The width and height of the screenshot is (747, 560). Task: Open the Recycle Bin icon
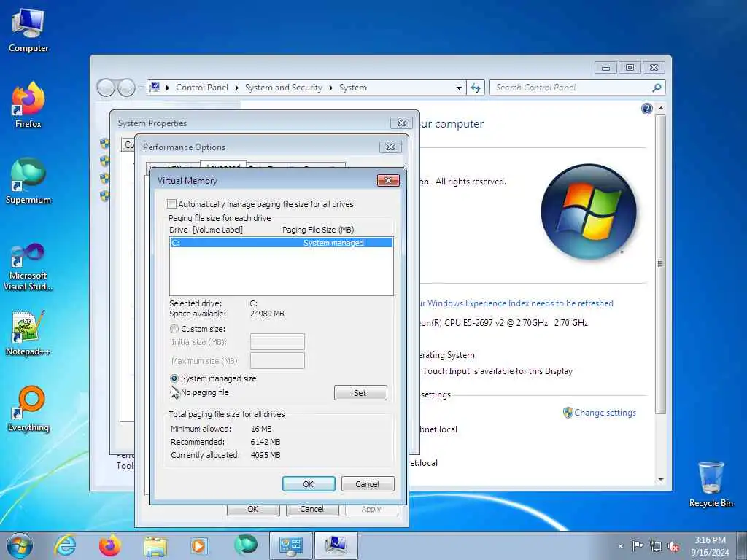[711, 484]
